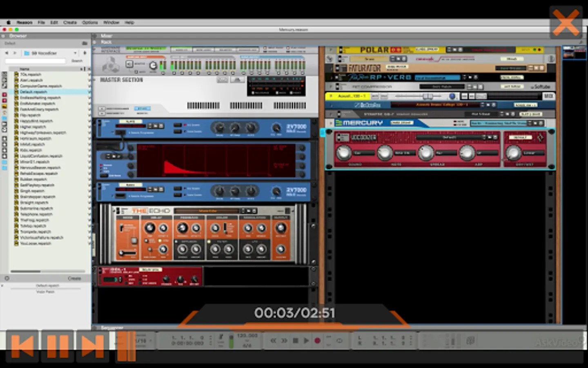This screenshot has width=588, height=368.
Task: Enable Gate on the upper RV7000
Action: (x=178, y=131)
